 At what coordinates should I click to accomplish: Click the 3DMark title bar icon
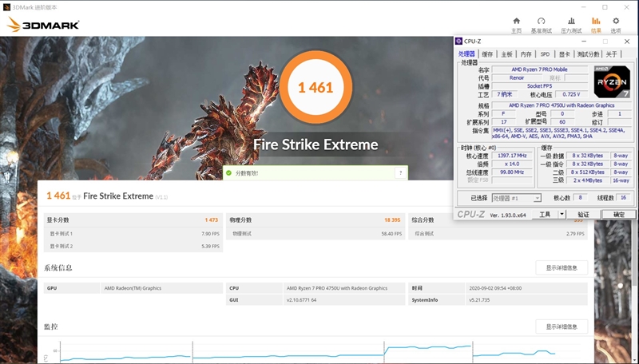(x=6, y=7)
